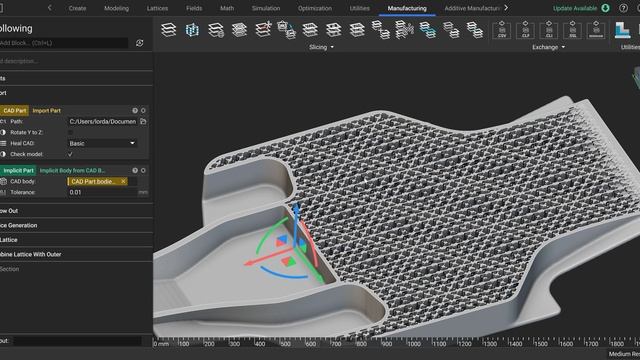
Task: Click the back arrow left of the Create tab
Action: tap(49, 8)
